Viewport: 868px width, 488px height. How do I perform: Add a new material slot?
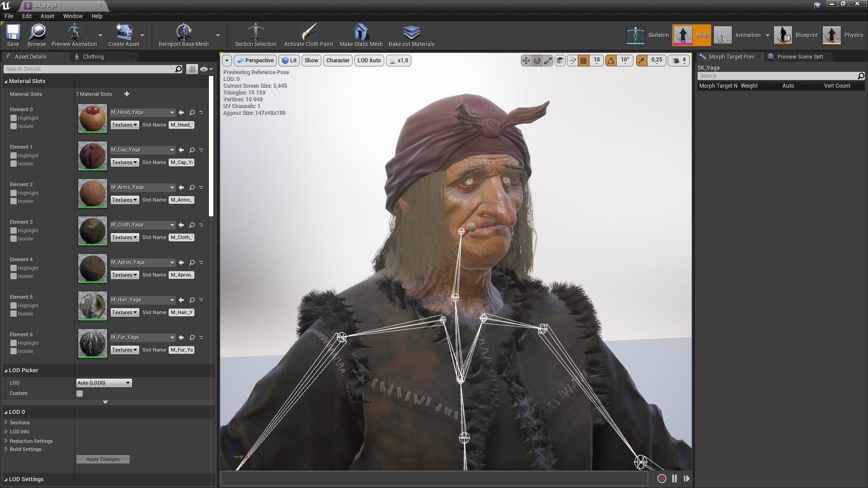(127, 94)
